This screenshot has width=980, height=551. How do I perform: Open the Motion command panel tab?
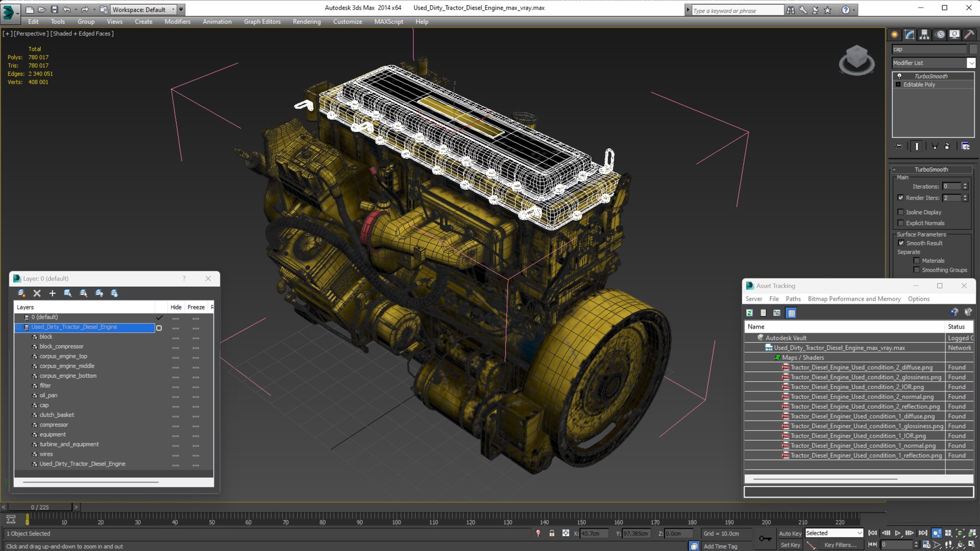click(x=940, y=35)
